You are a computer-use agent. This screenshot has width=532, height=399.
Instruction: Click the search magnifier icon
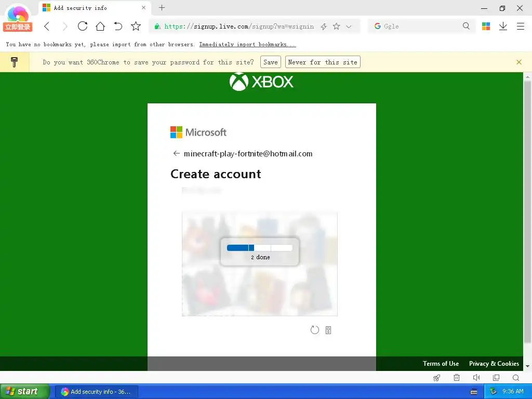[x=466, y=26]
